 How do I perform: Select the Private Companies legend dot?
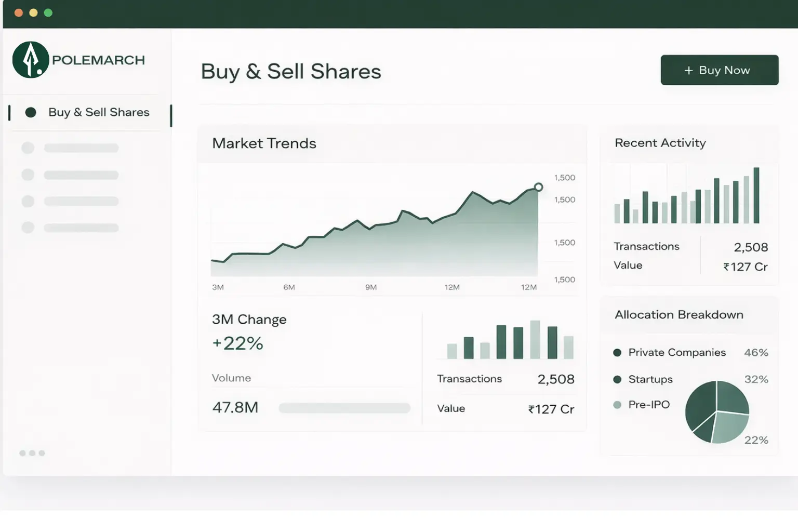coord(617,352)
